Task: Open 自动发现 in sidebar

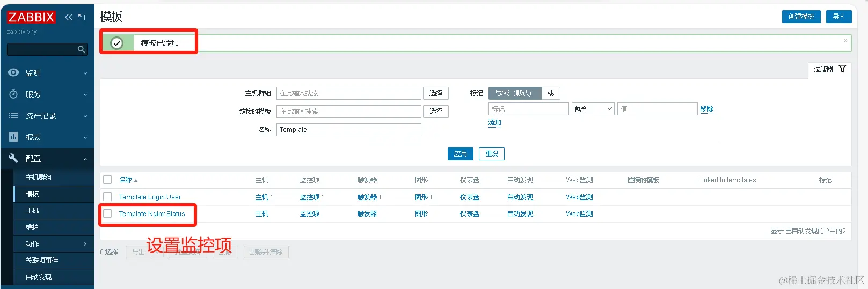Action: pyautogui.click(x=39, y=277)
